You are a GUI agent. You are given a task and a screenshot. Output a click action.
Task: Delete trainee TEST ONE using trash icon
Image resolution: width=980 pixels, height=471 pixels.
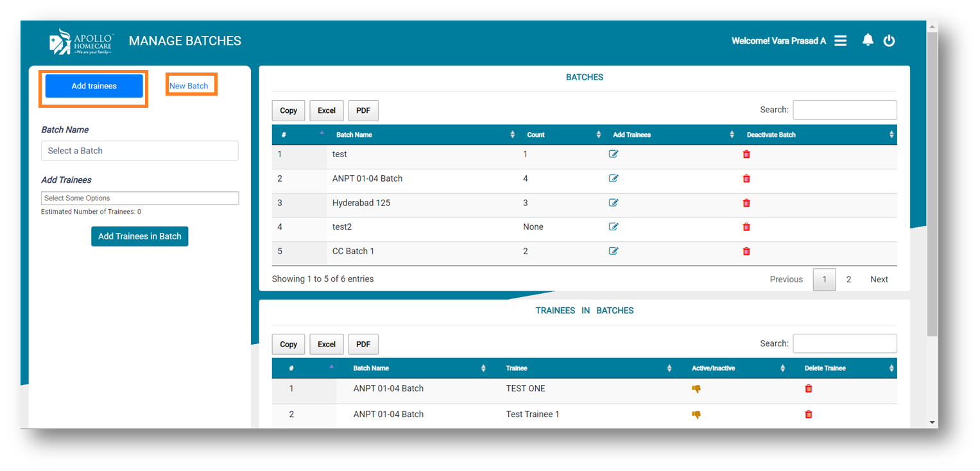point(809,388)
